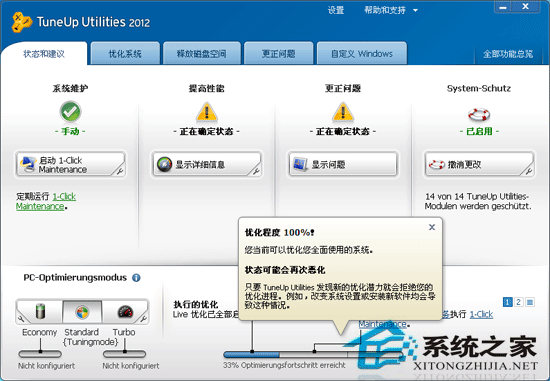Switch to the 更正问题 tab
The image size is (550, 381).
coord(279,54)
